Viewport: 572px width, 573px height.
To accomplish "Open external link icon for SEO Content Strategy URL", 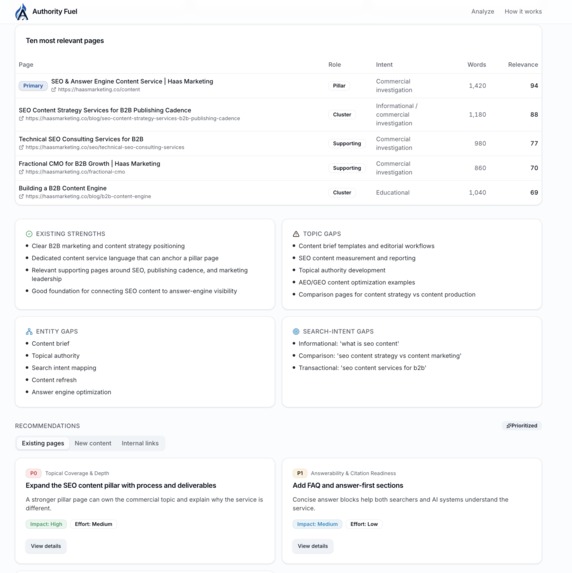I will 21,118.
